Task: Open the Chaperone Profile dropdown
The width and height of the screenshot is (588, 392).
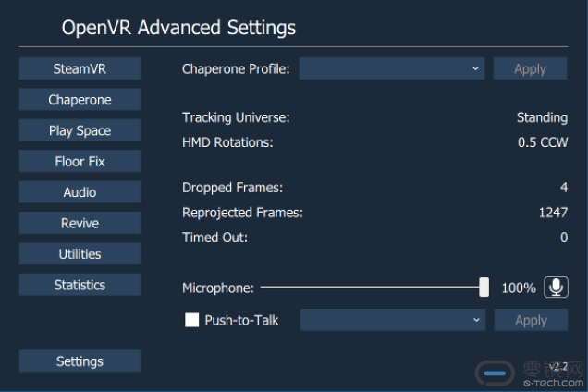Action: 392,68
